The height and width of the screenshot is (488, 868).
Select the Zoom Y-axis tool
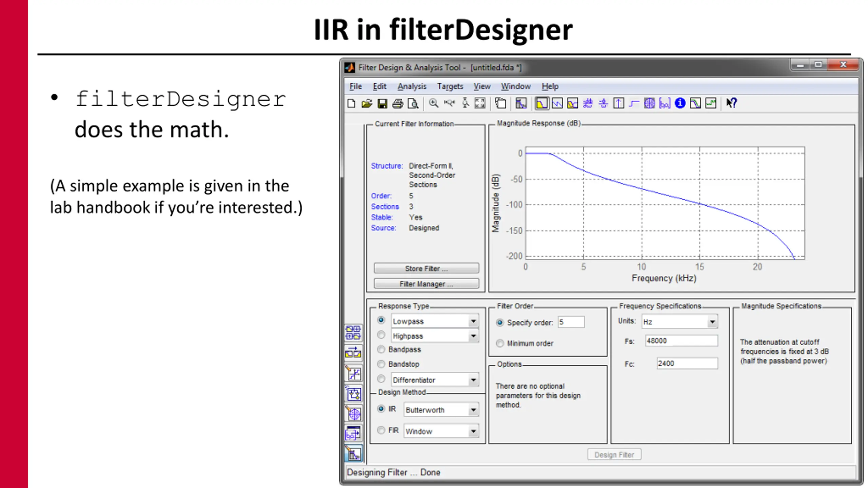point(465,103)
